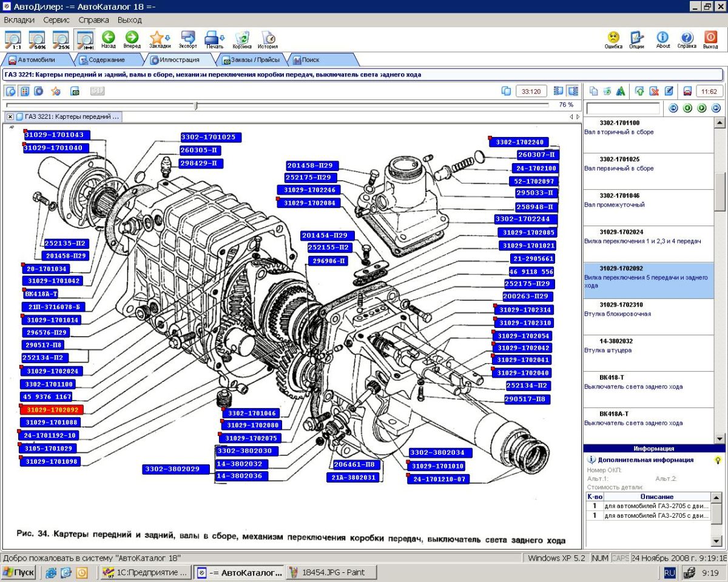Screen dimensions: 728x582
Task: Click the Назад (Back) navigation icon
Action: point(109,38)
